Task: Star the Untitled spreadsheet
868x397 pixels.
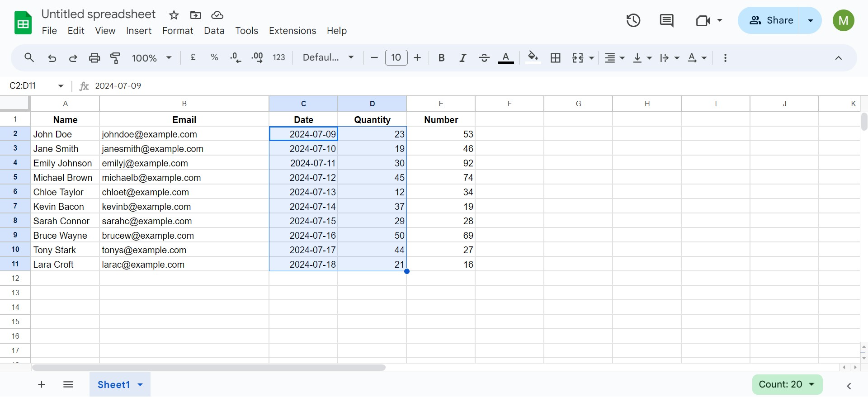Action: point(174,15)
